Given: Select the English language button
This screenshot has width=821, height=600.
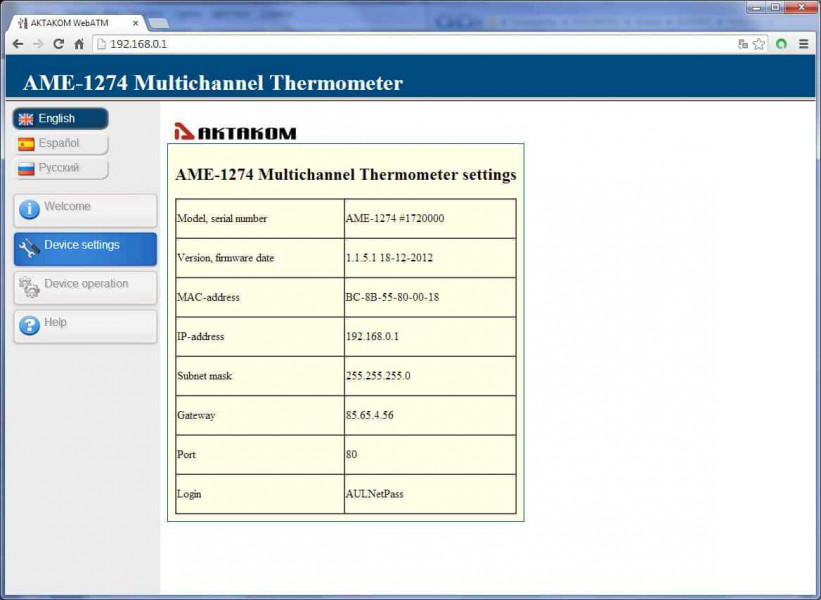Looking at the screenshot, I should click(x=61, y=119).
